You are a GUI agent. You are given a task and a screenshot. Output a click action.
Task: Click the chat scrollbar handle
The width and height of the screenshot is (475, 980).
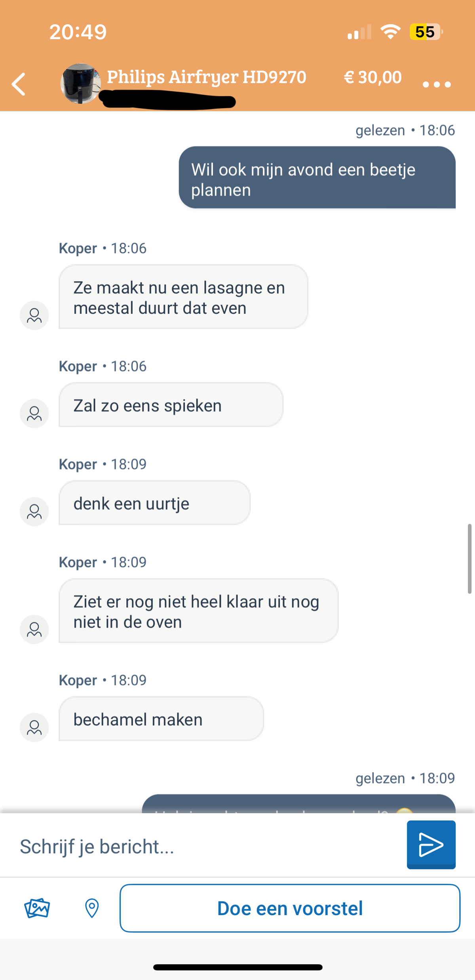click(469, 559)
